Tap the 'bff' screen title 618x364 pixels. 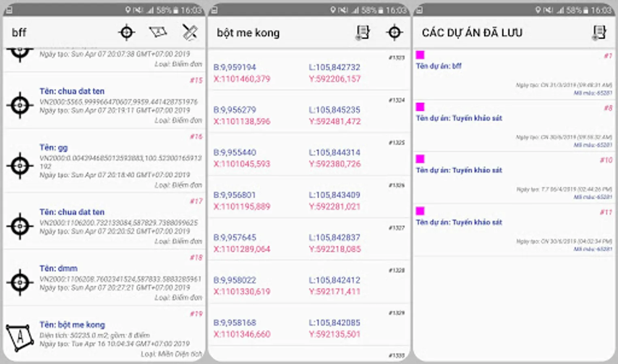pos(19,32)
